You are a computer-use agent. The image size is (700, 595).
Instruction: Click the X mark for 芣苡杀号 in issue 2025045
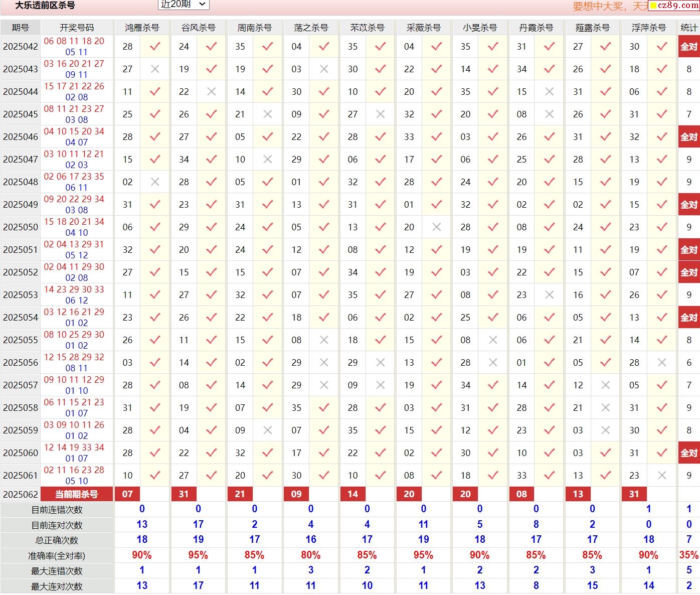point(380,114)
